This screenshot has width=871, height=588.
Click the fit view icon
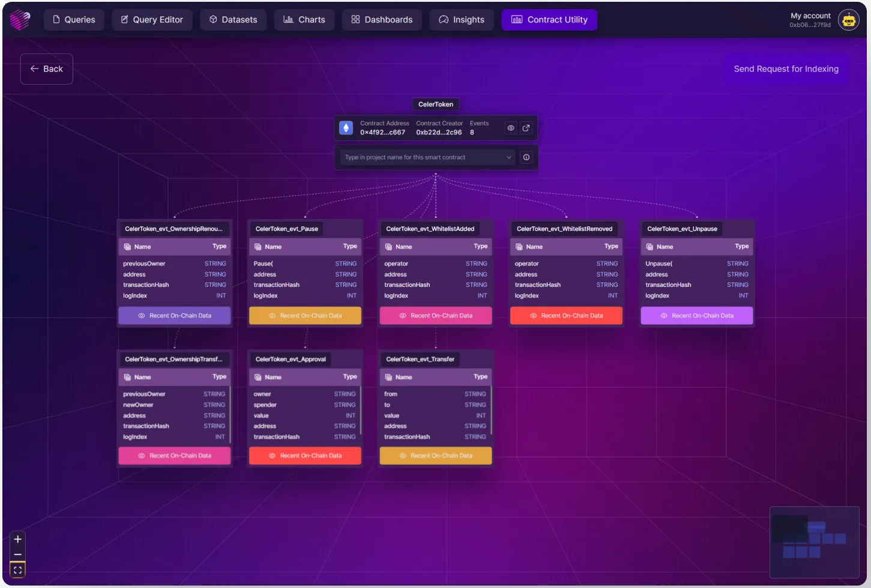(x=18, y=570)
